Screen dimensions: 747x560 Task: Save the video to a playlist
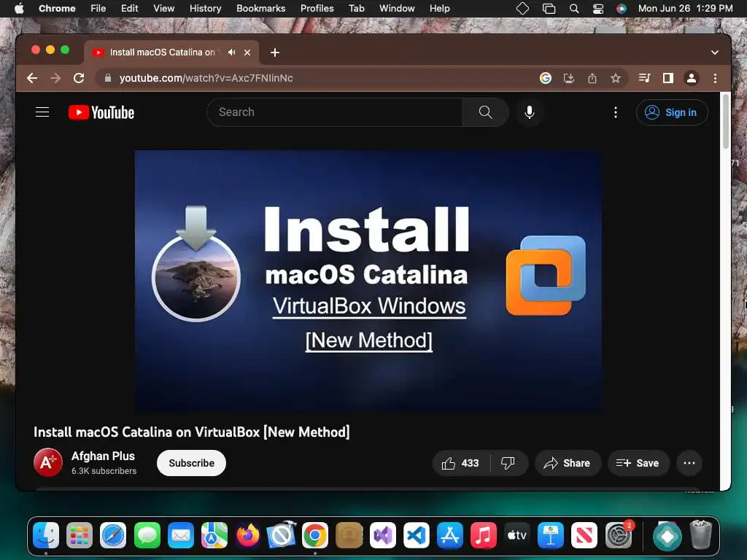tap(638, 463)
